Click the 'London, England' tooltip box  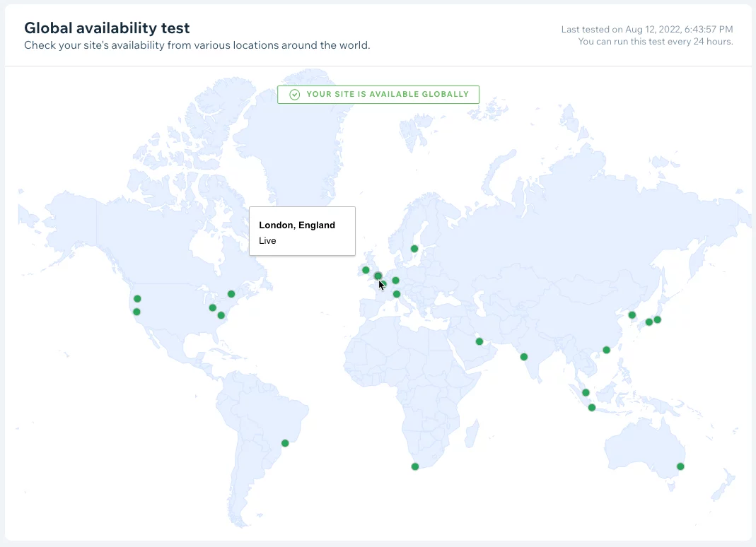[x=302, y=231]
